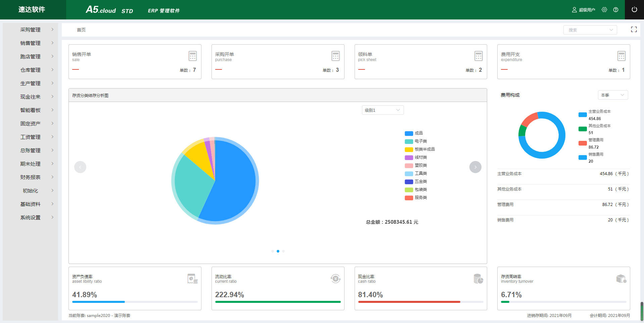Screen dimensions: 644x323
Task: Toggle fullscreen with the expand icon
Action: (634, 30)
